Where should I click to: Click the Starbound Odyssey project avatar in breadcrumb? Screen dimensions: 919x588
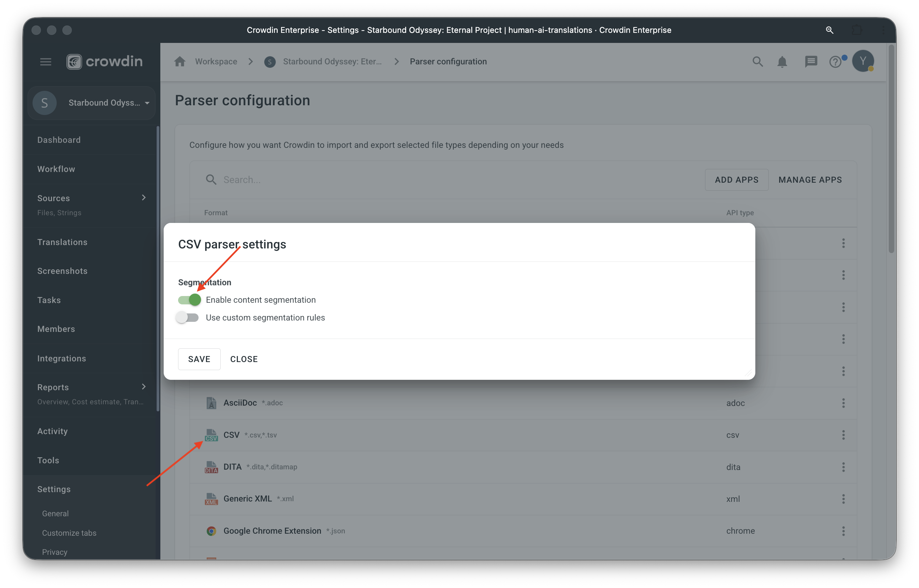(x=270, y=62)
